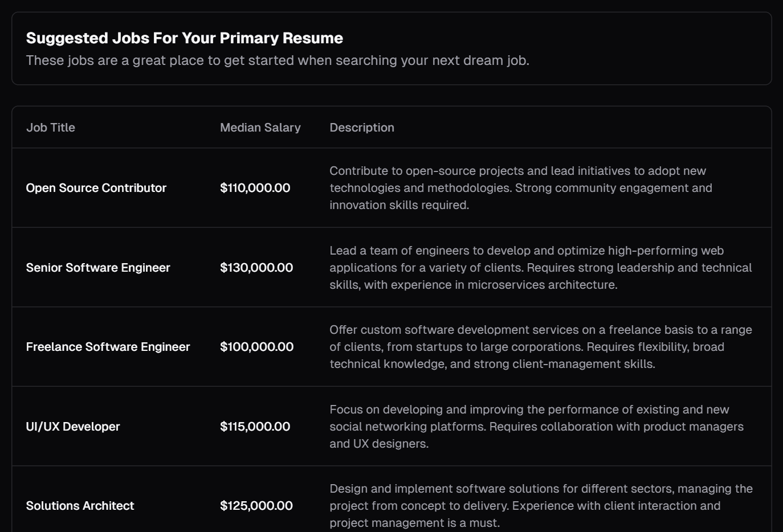Select the Description column header
The image size is (783, 532).
pyautogui.click(x=361, y=128)
